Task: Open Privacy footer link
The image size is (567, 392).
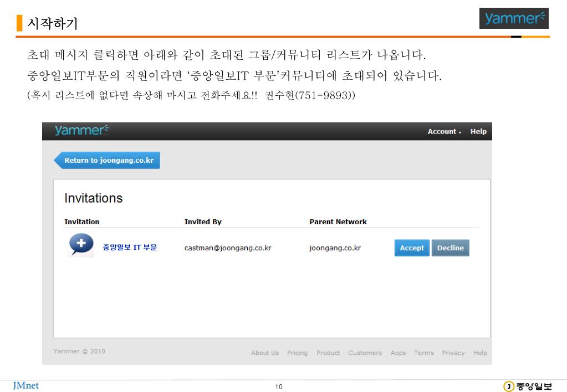Action: click(453, 353)
